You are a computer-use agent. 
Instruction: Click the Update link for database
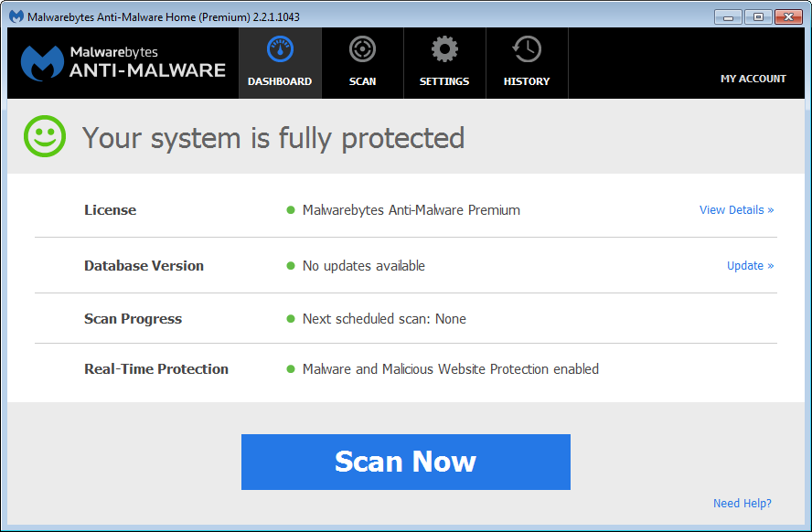pyautogui.click(x=750, y=266)
